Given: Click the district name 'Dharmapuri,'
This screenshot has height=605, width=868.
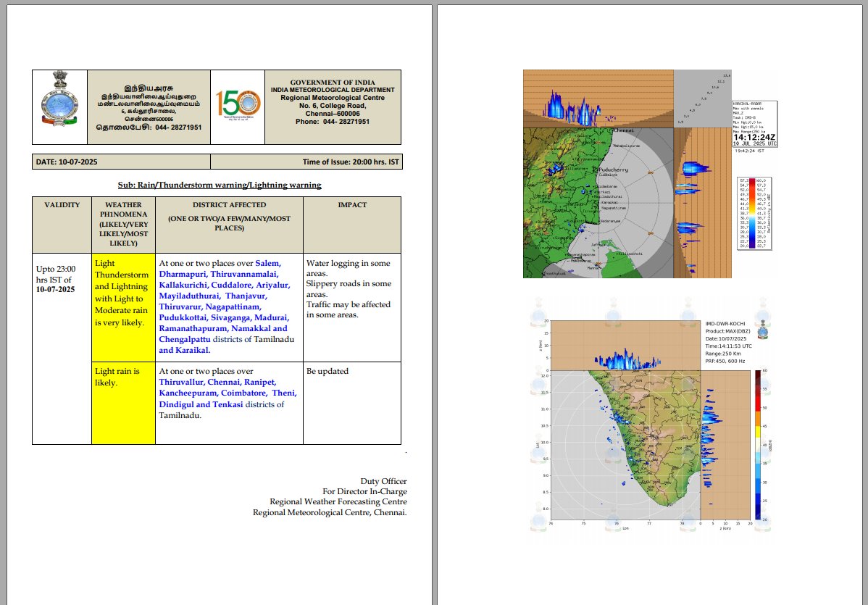Looking at the screenshot, I should [x=182, y=274].
